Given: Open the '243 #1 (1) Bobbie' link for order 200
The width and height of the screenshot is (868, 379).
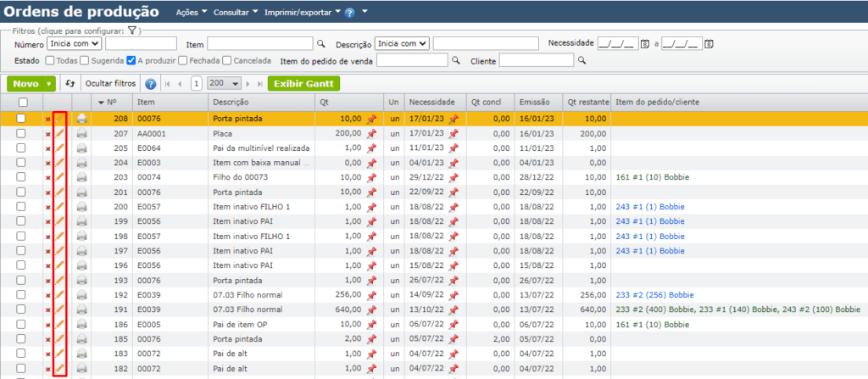Looking at the screenshot, I should tap(650, 207).
